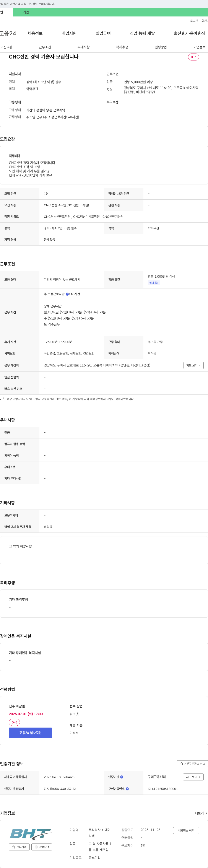Jump to the 전형방법 section tab
The image size is (208, 868).
coord(161,47)
